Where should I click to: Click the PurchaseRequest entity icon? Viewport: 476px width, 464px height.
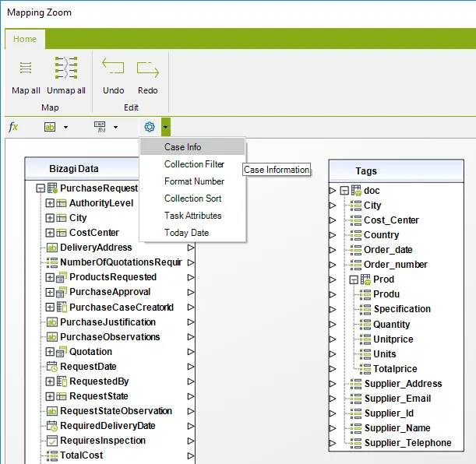pyautogui.click(x=52, y=188)
